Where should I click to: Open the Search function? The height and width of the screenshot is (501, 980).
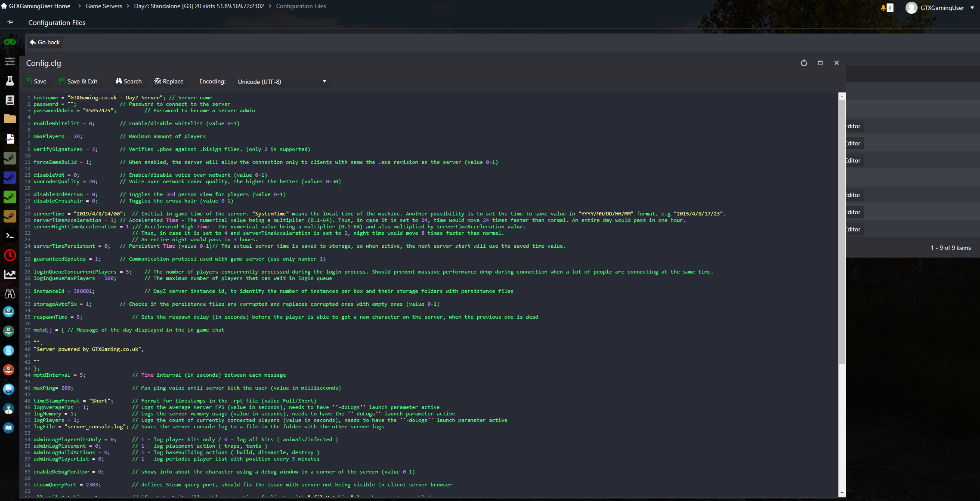click(129, 81)
